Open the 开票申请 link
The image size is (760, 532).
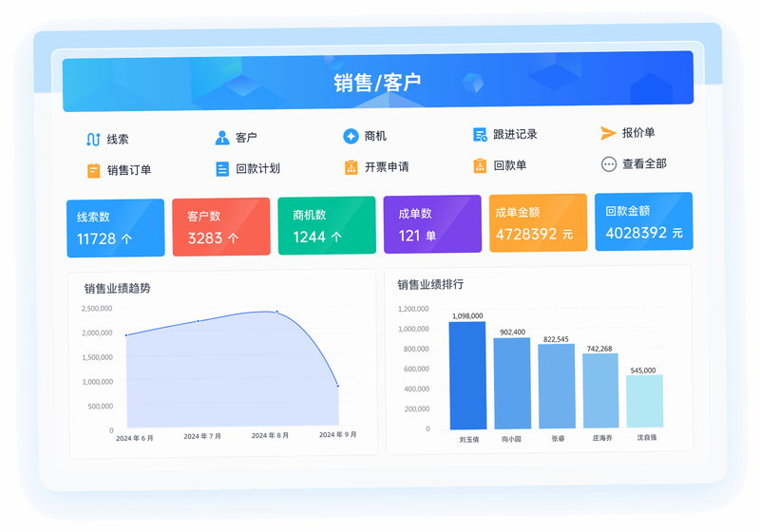point(387,167)
